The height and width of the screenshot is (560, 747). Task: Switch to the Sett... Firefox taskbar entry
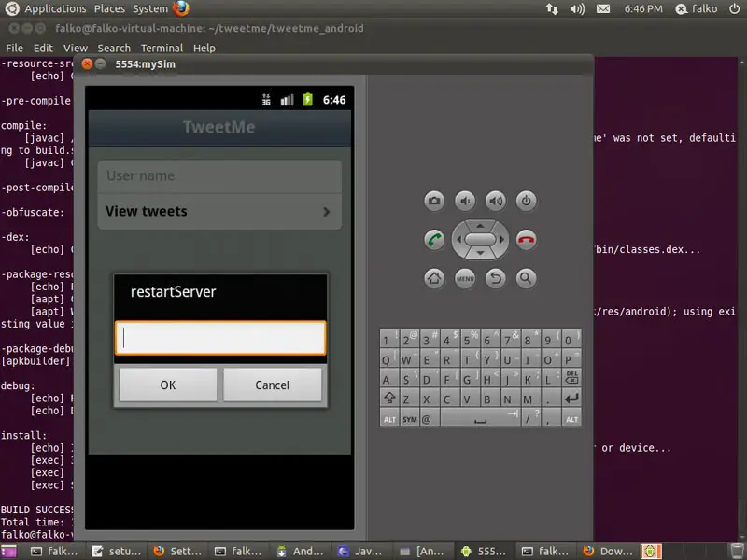pos(177,552)
